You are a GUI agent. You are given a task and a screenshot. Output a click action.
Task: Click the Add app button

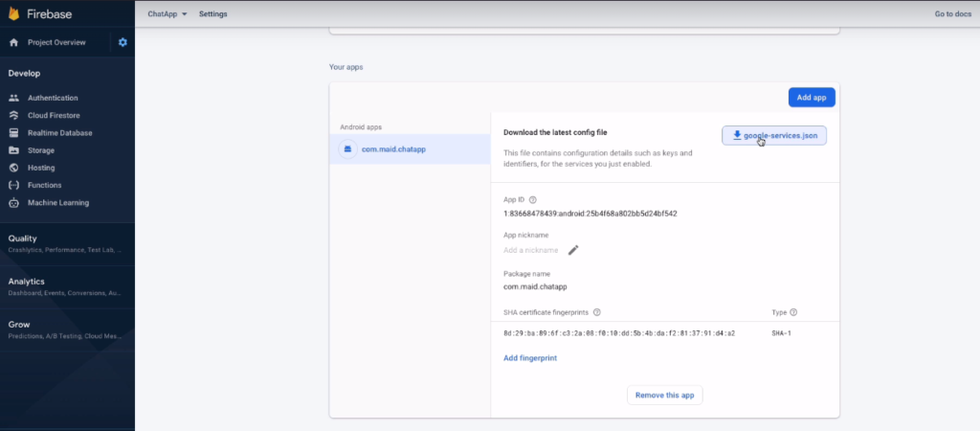pyautogui.click(x=812, y=97)
